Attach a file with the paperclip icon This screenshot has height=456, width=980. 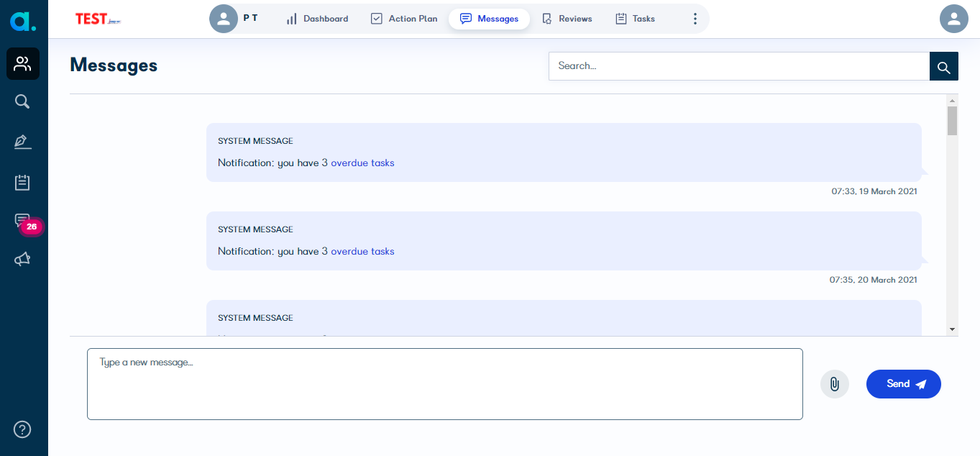835,384
